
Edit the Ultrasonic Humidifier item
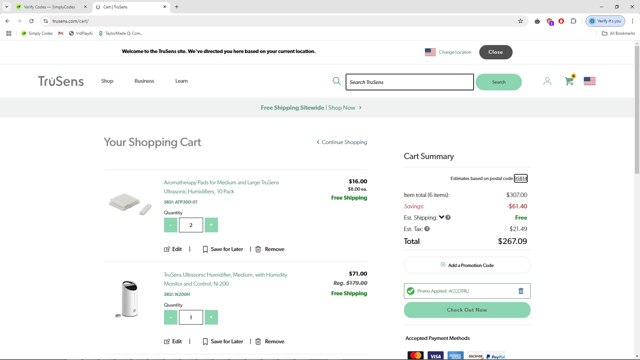(x=173, y=341)
